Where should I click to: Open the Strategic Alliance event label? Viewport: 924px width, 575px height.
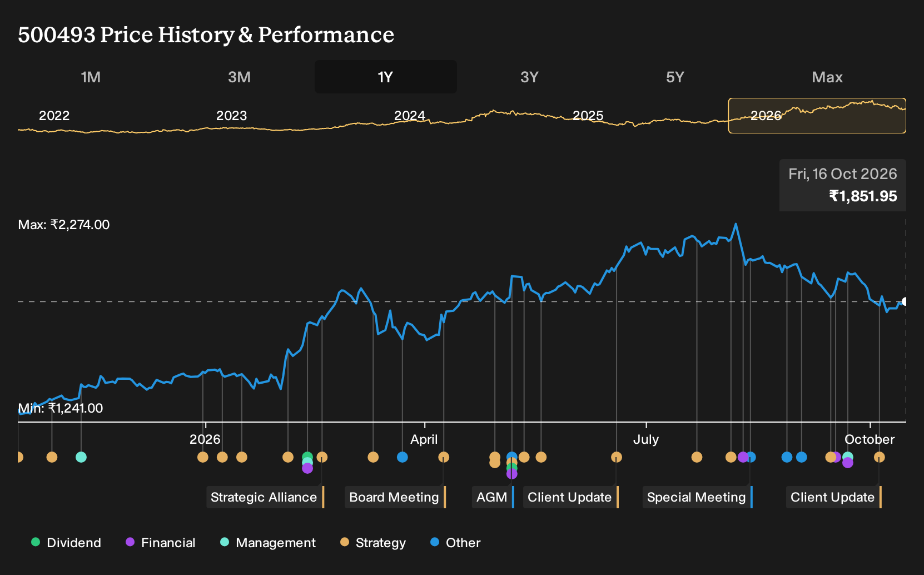pyautogui.click(x=265, y=497)
